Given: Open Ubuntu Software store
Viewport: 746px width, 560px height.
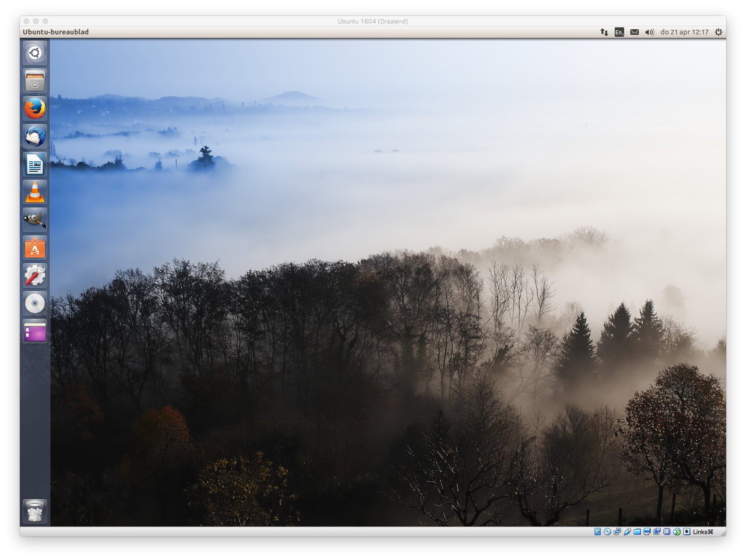Looking at the screenshot, I should (35, 248).
